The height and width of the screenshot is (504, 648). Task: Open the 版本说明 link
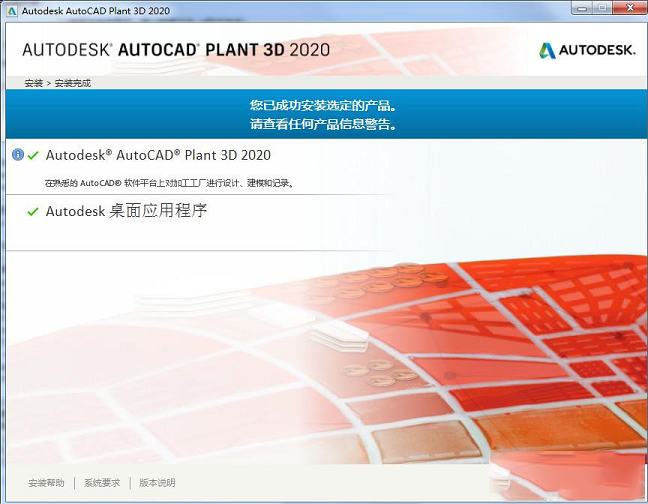click(x=157, y=483)
